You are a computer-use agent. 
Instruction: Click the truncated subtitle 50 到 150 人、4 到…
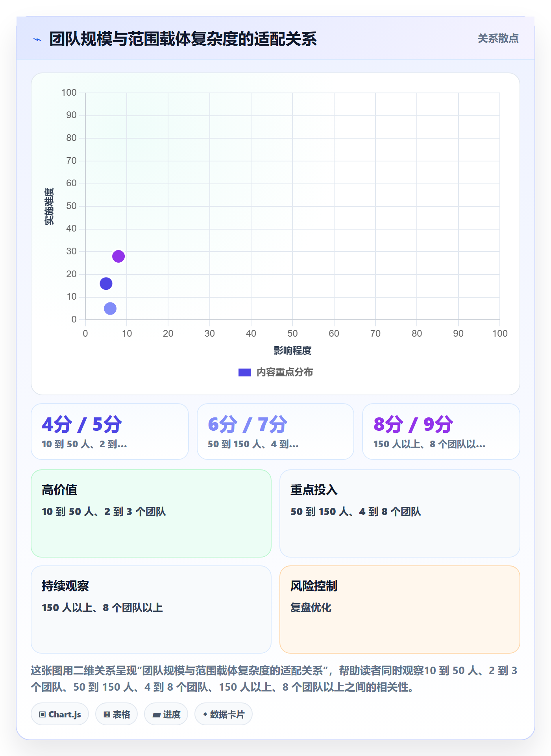pos(253,444)
